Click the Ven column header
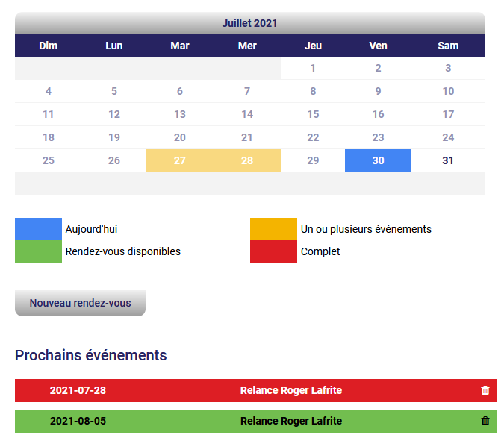 pyautogui.click(x=378, y=46)
